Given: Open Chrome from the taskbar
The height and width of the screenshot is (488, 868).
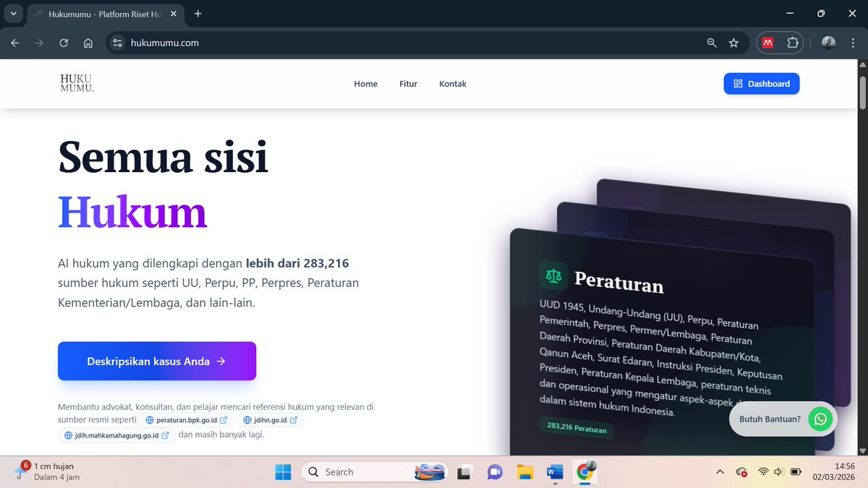Looking at the screenshot, I should [584, 472].
